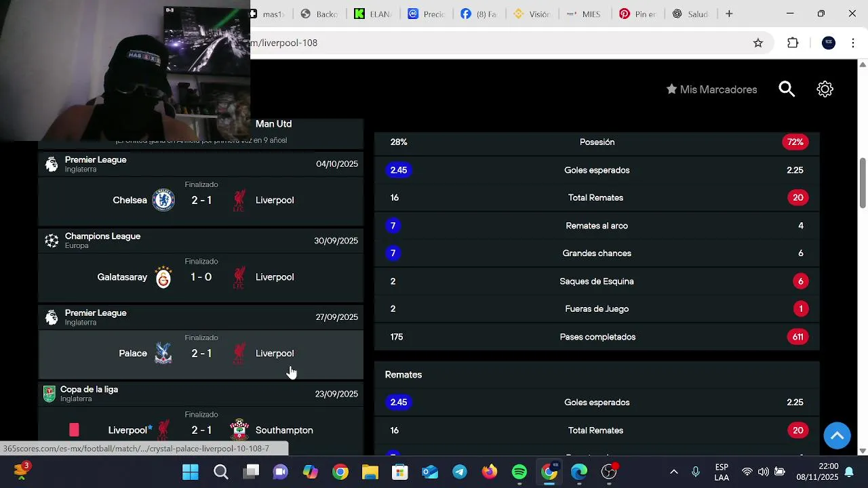Viewport: 868px width, 488px height.
Task: Switch to the Backo browser tab
Action: [x=320, y=14]
